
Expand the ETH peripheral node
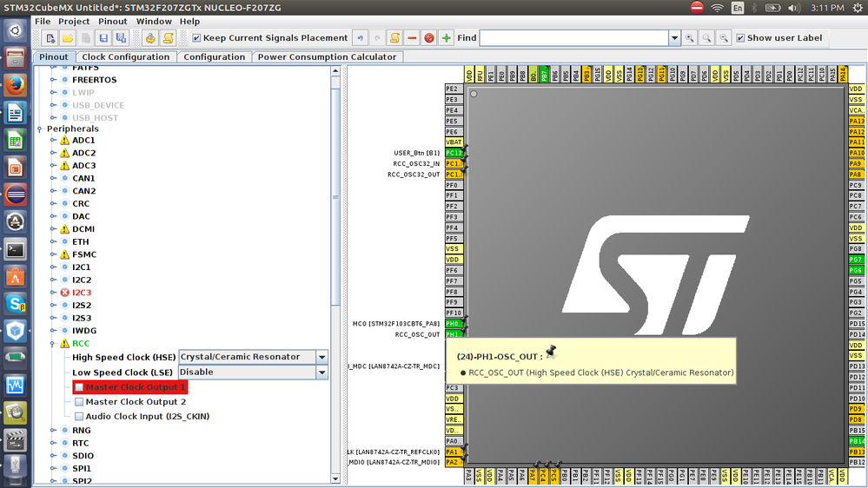pyautogui.click(x=53, y=241)
